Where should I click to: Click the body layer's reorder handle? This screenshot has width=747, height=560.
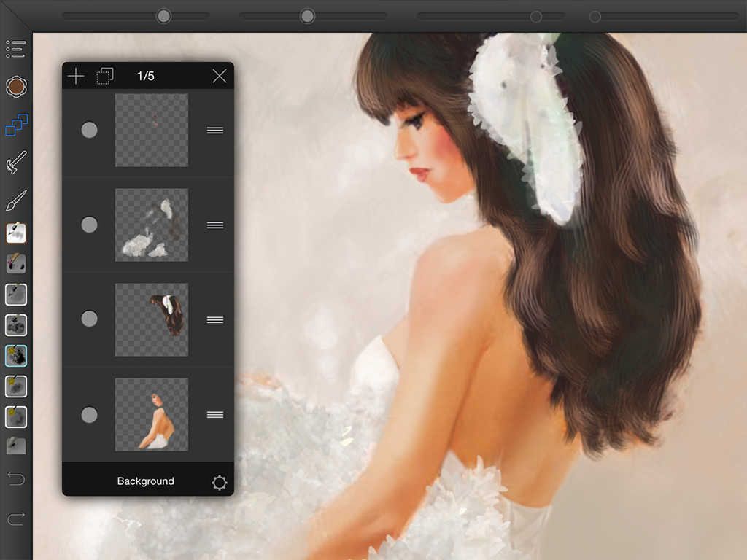(x=215, y=415)
